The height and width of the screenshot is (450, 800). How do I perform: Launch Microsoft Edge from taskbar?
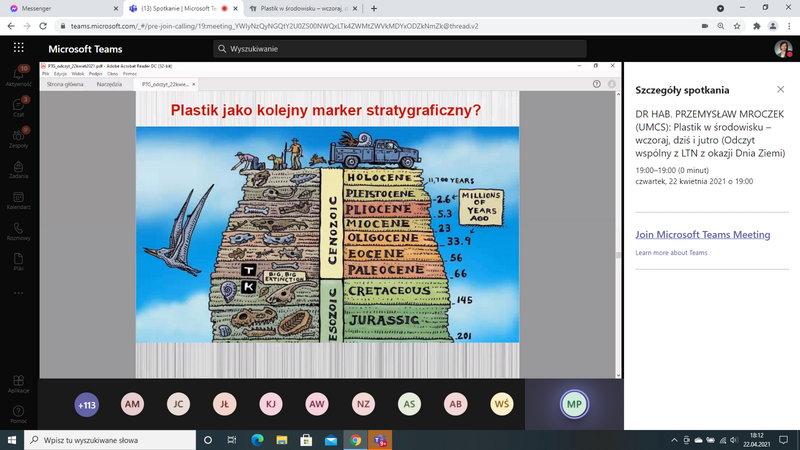(257, 440)
